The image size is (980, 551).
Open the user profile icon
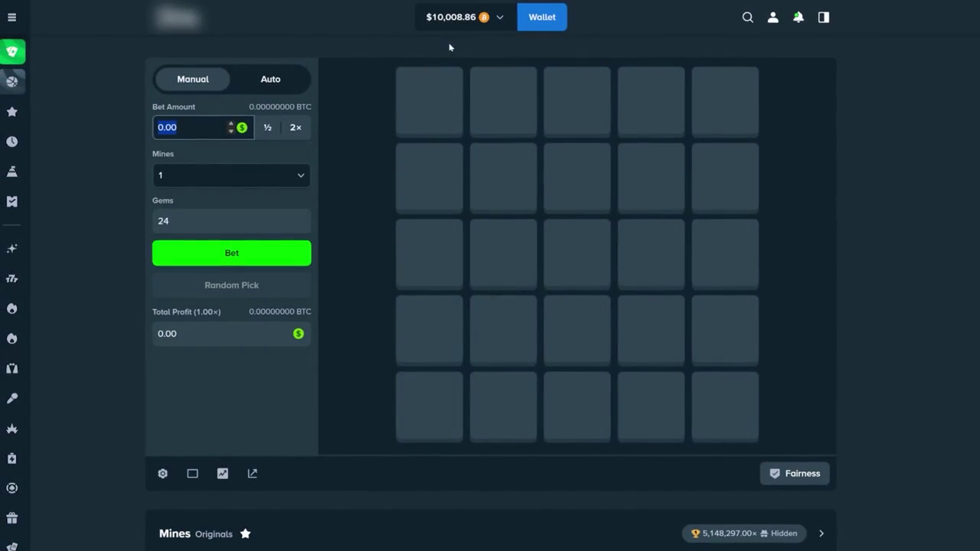773,17
